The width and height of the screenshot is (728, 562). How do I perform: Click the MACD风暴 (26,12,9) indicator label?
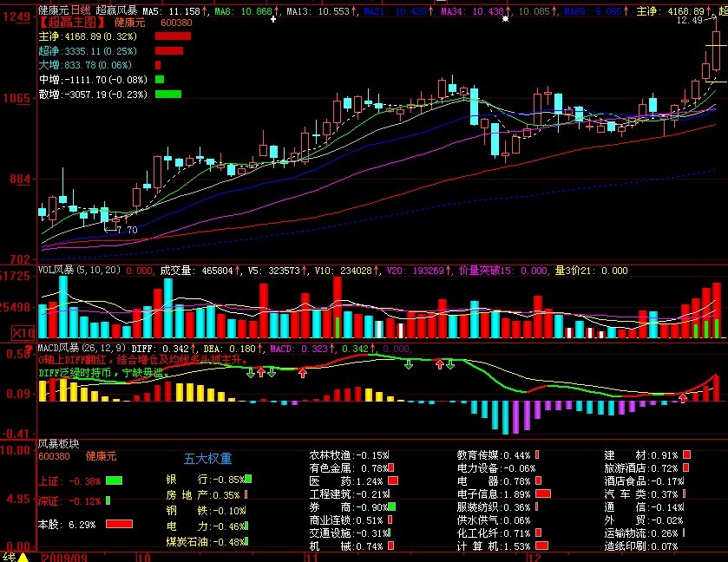click(82, 348)
